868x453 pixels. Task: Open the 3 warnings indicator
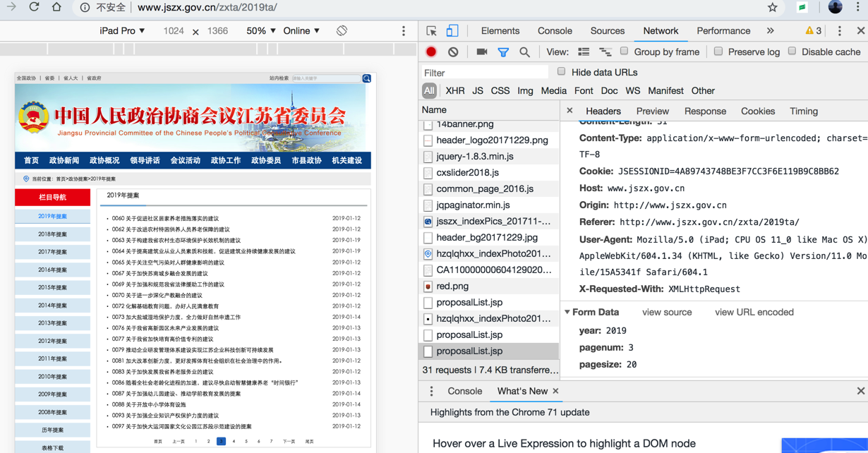813,31
